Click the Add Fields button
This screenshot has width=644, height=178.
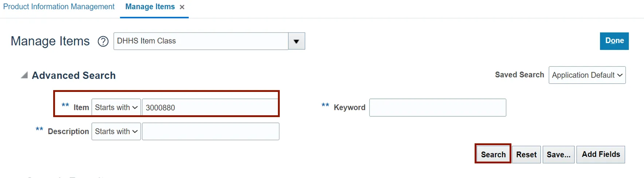[600, 155]
